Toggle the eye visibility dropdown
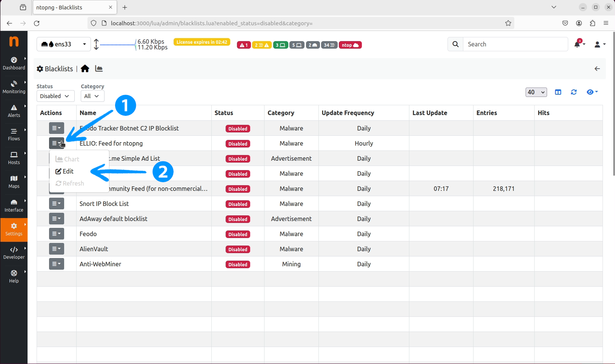This screenshot has height=364, width=615. (592, 92)
